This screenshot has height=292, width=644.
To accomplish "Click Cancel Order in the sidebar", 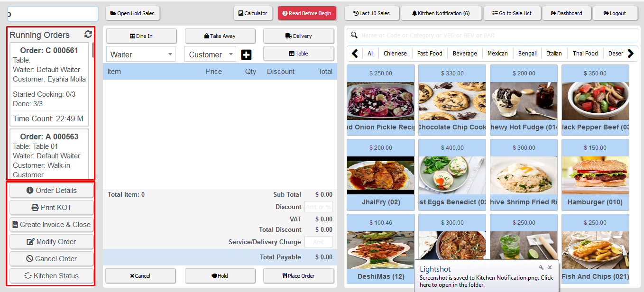I will click(x=52, y=259).
